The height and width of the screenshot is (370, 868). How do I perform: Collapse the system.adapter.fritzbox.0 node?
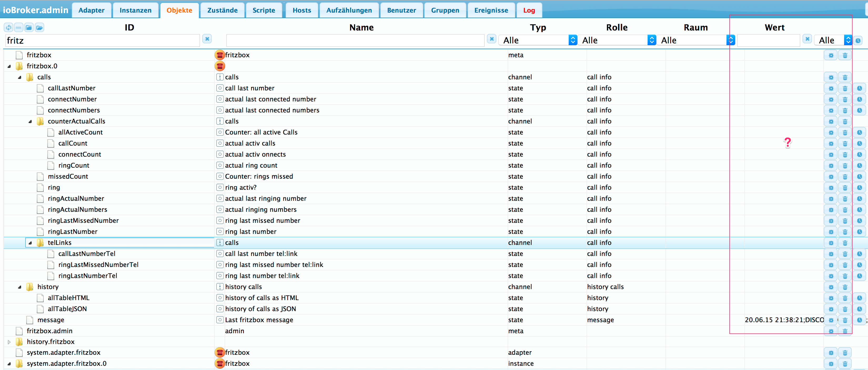coord(9,364)
